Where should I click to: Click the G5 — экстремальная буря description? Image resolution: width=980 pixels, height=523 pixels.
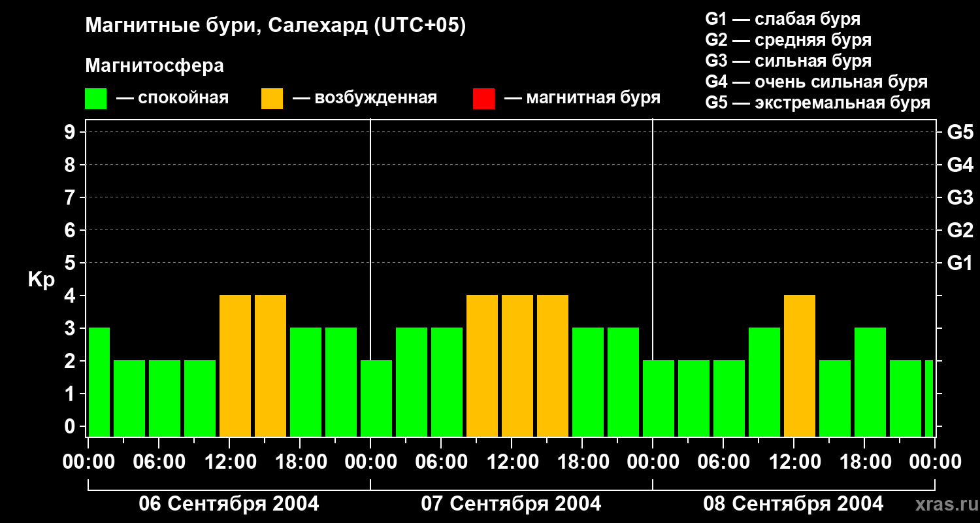coord(817,103)
